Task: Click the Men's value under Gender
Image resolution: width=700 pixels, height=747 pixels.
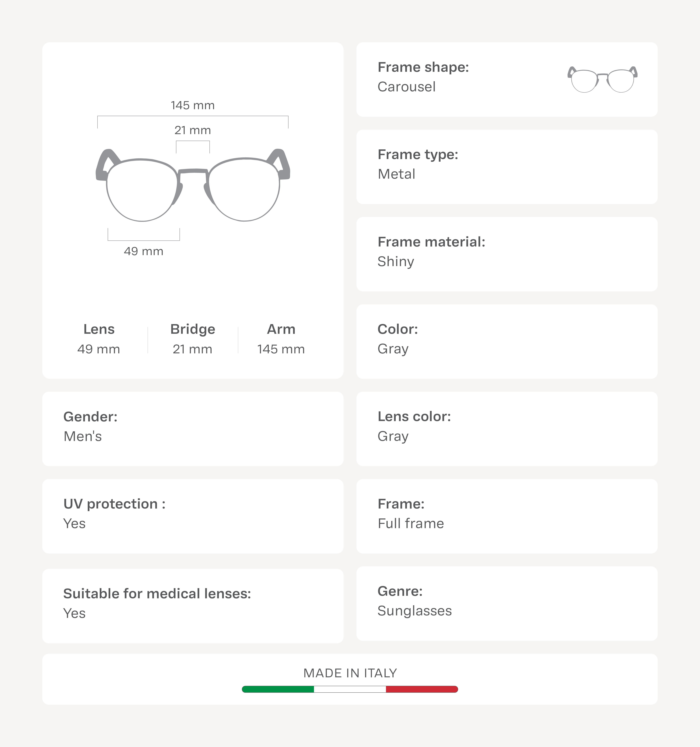Action: (83, 436)
